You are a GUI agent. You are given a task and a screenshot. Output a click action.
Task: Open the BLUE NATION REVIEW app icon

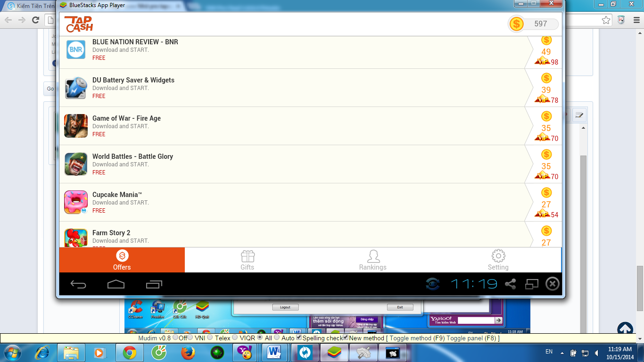[x=76, y=49]
